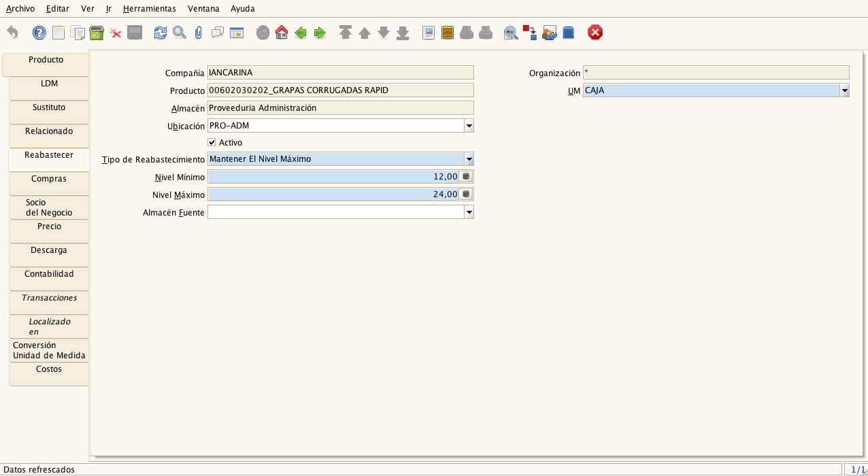Open the archive cabinet drawer icon
Image resolution: width=868 pixels, height=476 pixels.
[x=448, y=33]
